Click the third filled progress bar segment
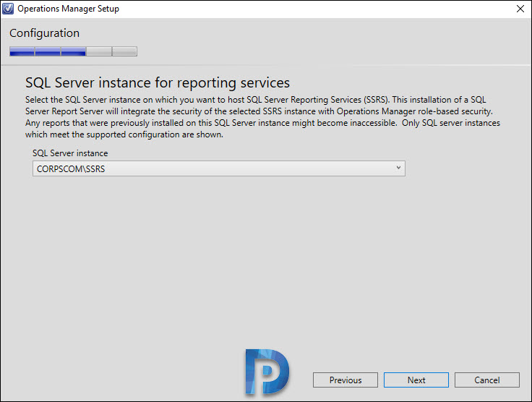This screenshot has height=402, width=532. tap(73, 51)
